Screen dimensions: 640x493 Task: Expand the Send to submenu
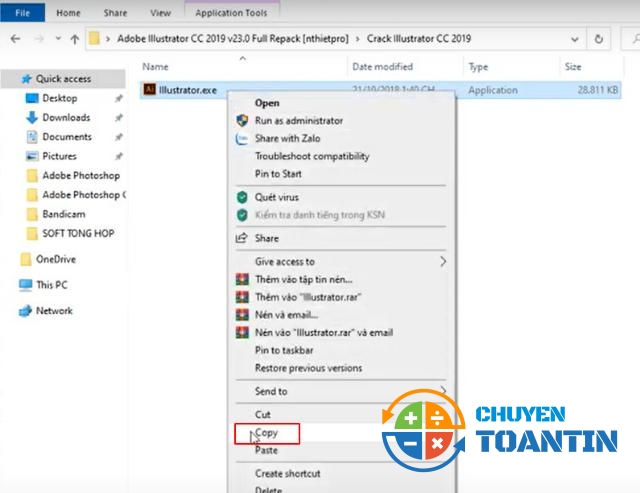tap(341, 391)
